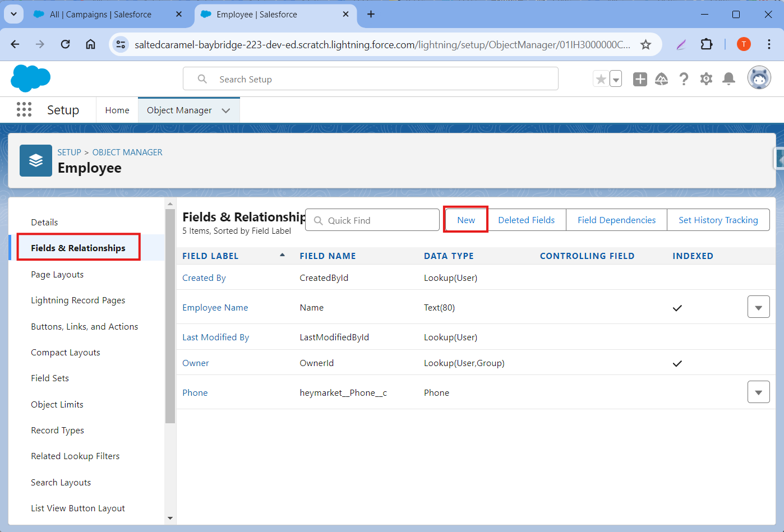Screen dimensions: 784x532
Task: Open Page Layouts in the sidebar
Action: point(57,275)
